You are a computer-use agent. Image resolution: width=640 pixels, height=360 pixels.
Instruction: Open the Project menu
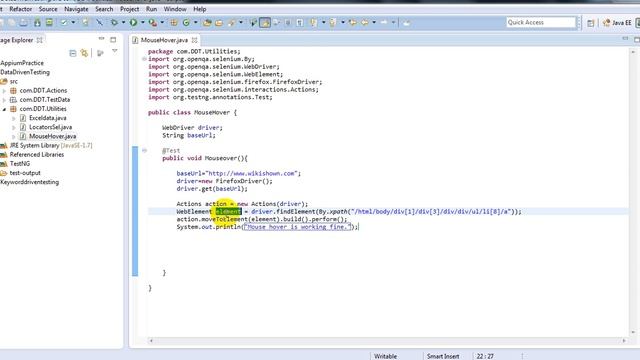pyautogui.click(x=129, y=9)
